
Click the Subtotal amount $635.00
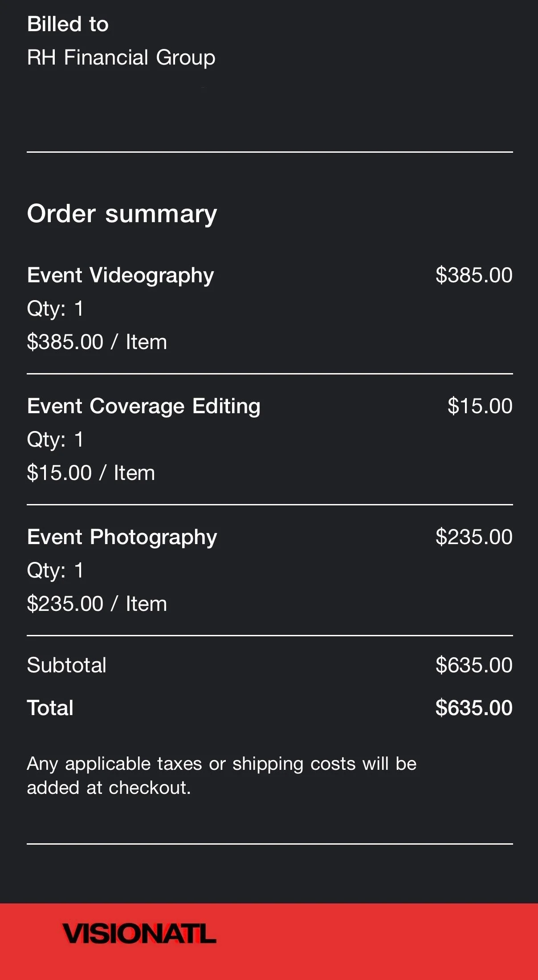(x=474, y=665)
